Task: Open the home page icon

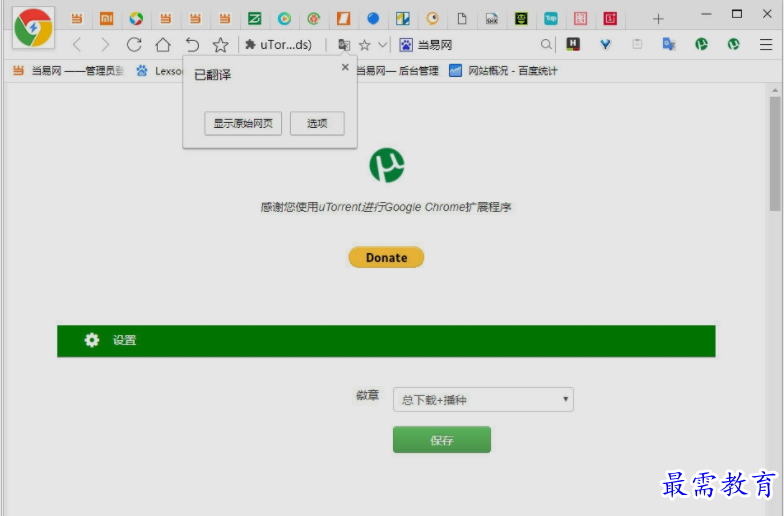Action: point(163,45)
